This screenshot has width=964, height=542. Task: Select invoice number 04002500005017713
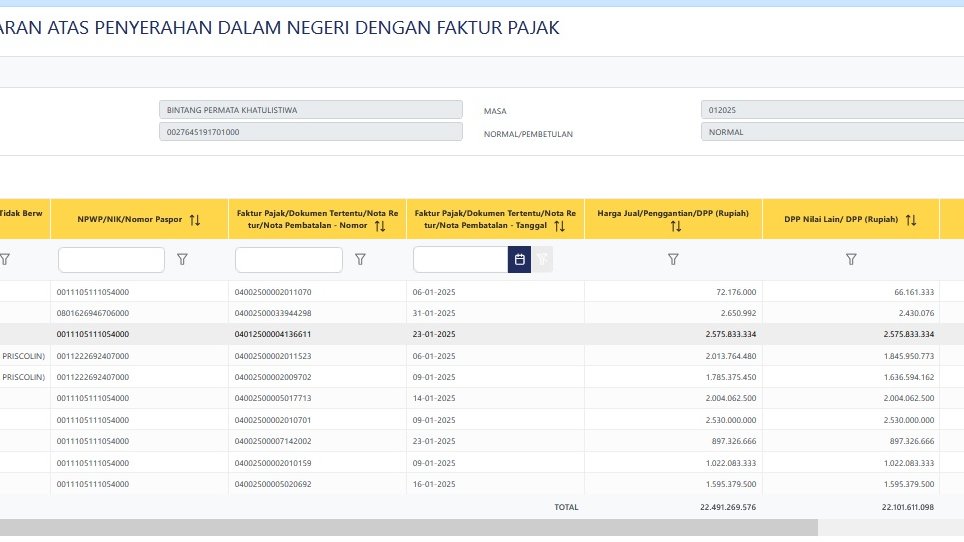(273, 398)
